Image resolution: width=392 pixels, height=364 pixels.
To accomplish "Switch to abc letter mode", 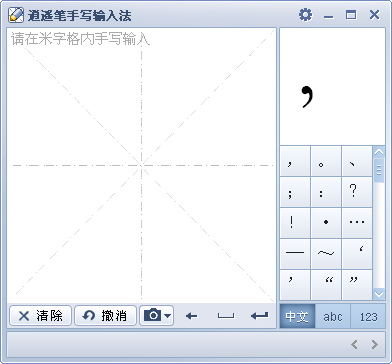I will 333,316.
